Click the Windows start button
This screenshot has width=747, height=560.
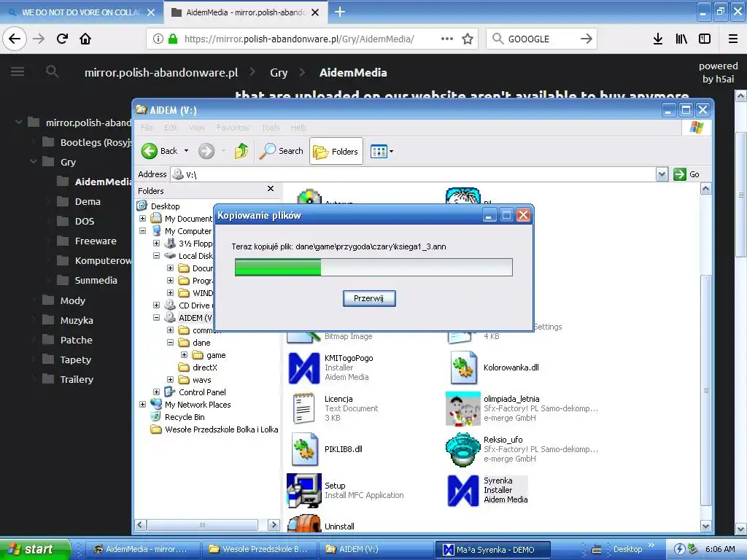pyautogui.click(x=35, y=549)
